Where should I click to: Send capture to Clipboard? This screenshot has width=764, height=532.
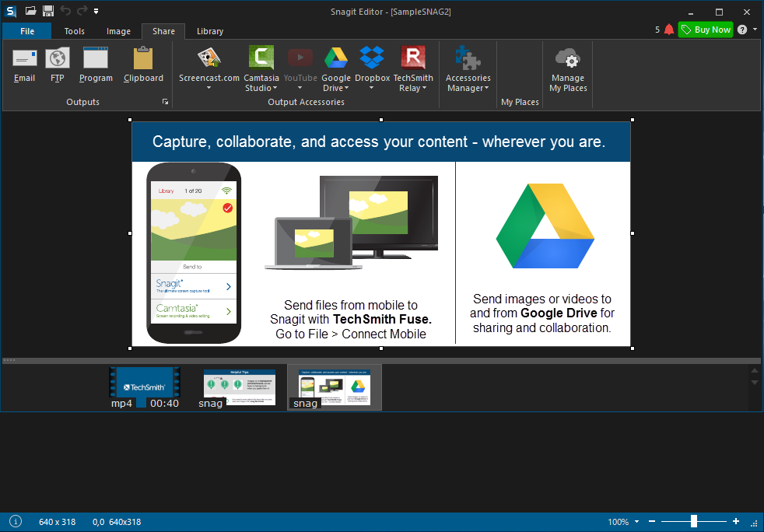pos(143,58)
